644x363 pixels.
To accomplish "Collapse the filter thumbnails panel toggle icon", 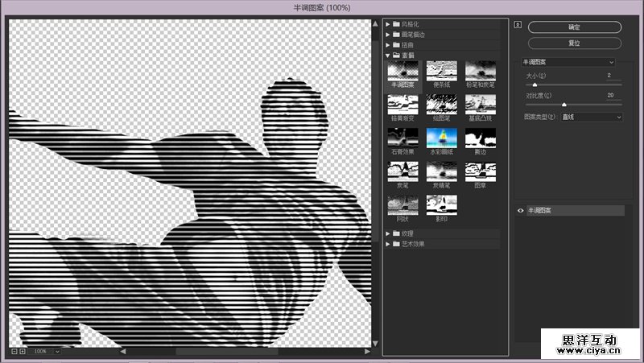I will [518, 24].
